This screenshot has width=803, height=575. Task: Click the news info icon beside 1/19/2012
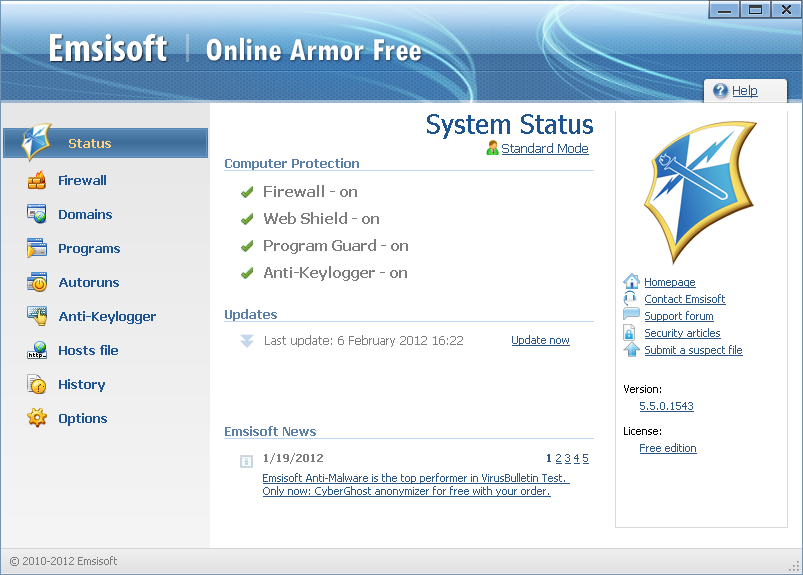tap(246, 461)
